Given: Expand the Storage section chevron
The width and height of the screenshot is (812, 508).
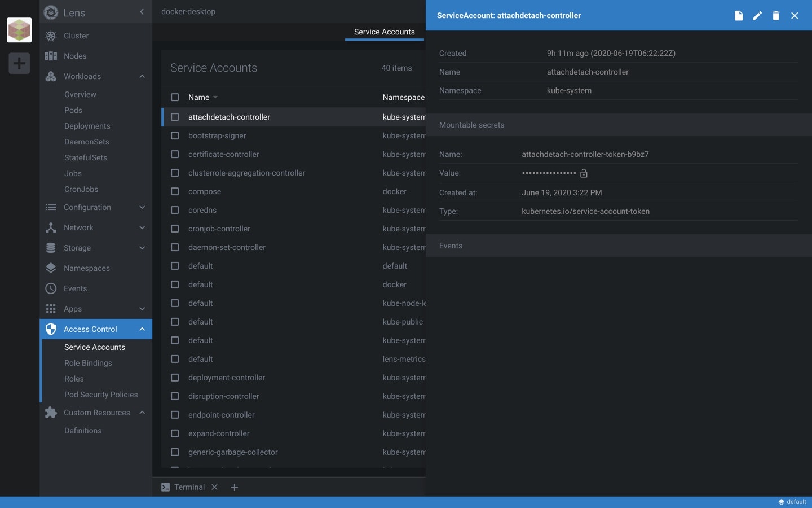Looking at the screenshot, I should coord(142,248).
